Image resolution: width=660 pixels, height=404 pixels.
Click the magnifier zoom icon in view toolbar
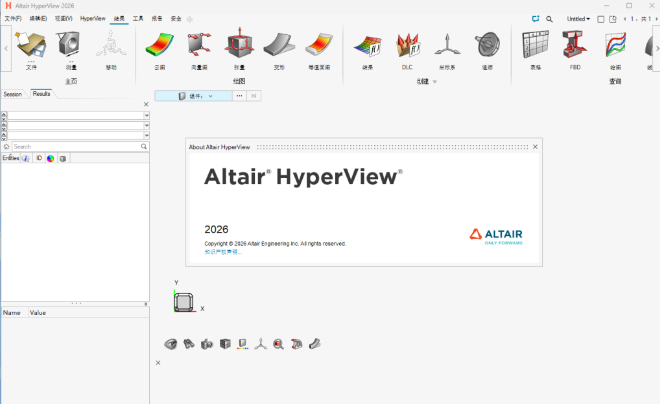[278, 344]
